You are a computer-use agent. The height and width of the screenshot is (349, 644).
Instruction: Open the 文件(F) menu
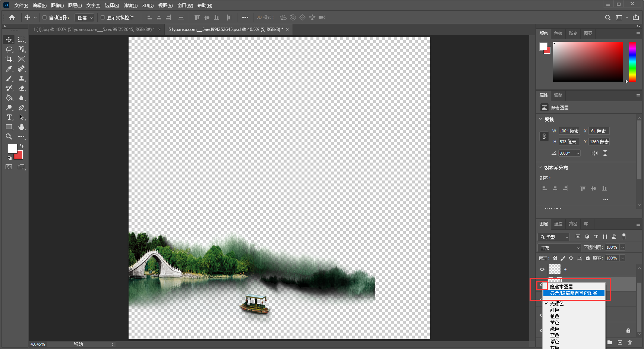[x=21, y=5]
